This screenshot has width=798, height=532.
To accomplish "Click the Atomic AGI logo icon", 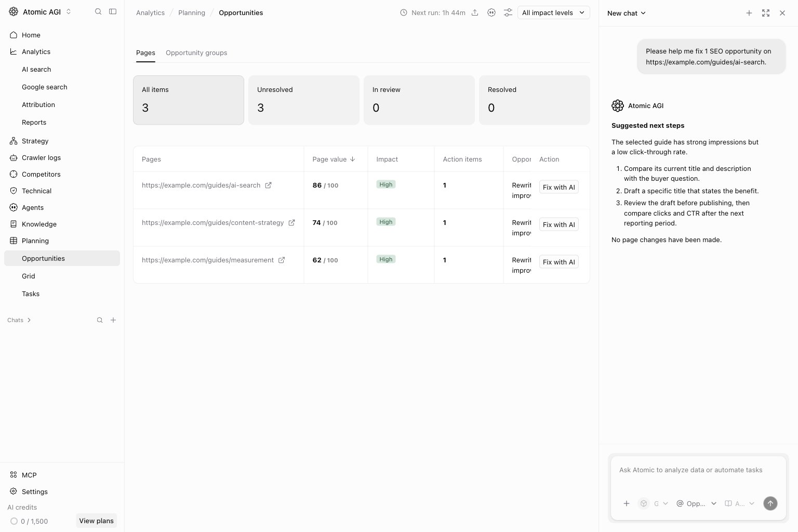I will tap(14, 11).
